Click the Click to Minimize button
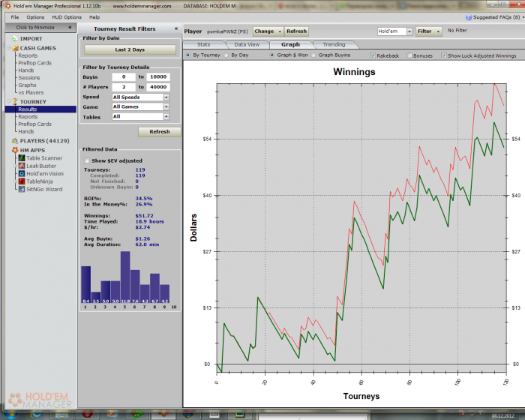Screen dimensions: 525x420 (x=40, y=28)
